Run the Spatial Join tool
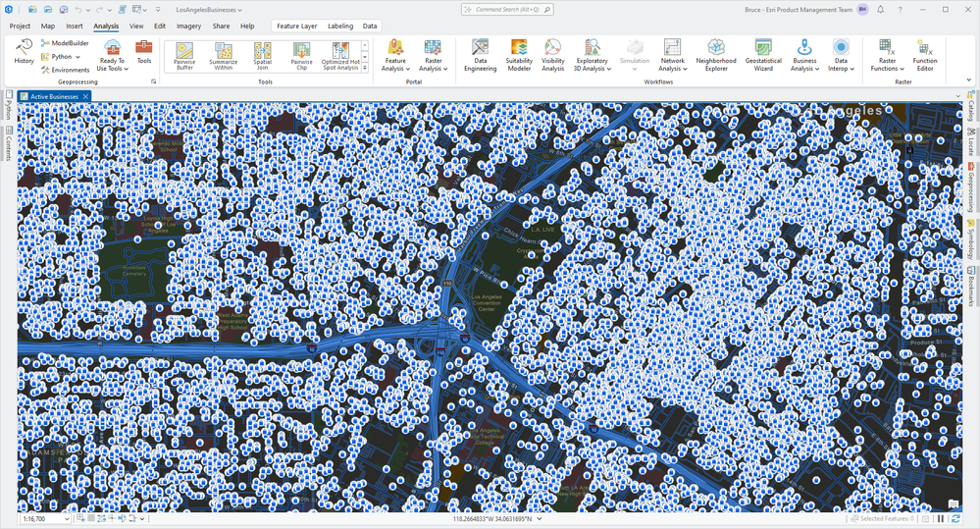Viewport: 980px width, 529px height. [x=263, y=56]
